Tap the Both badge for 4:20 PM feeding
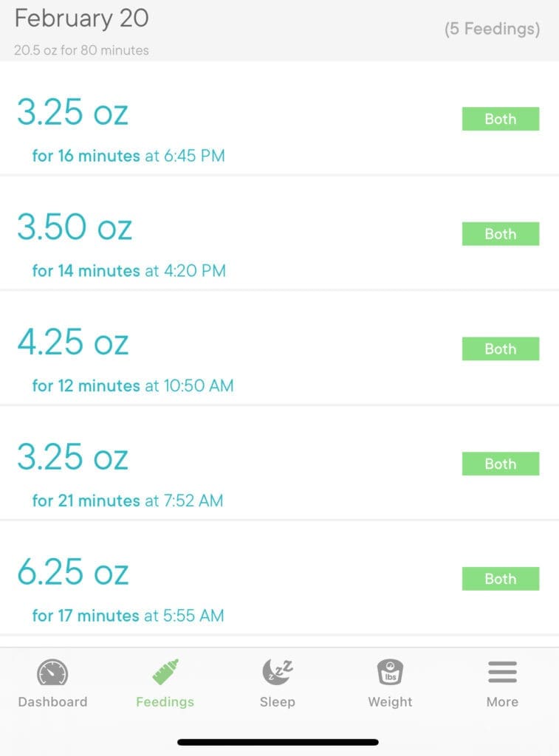559x756 pixels. click(x=501, y=234)
